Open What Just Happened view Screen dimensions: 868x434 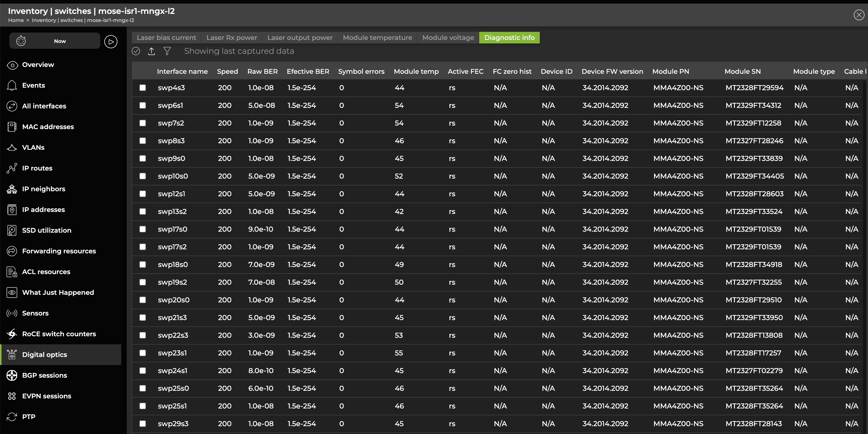(58, 292)
